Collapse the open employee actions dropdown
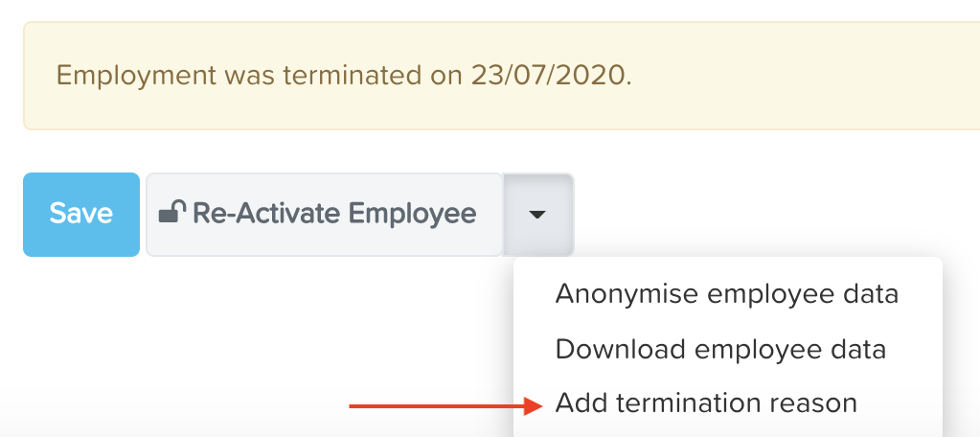This screenshot has width=980, height=437. [x=538, y=215]
